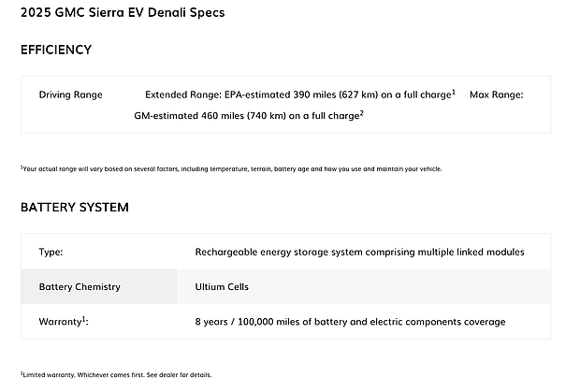
Task: Open footnote 2 after the 460 miles charge text
Action: (361, 111)
